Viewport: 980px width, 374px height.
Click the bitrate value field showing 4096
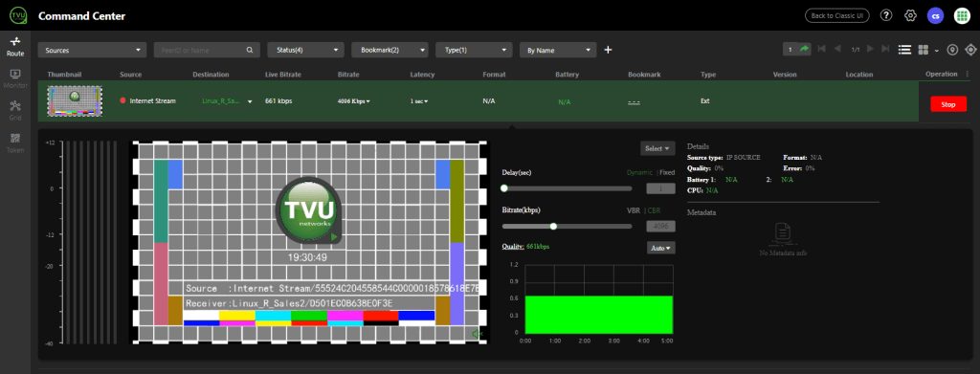click(x=661, y=227)
